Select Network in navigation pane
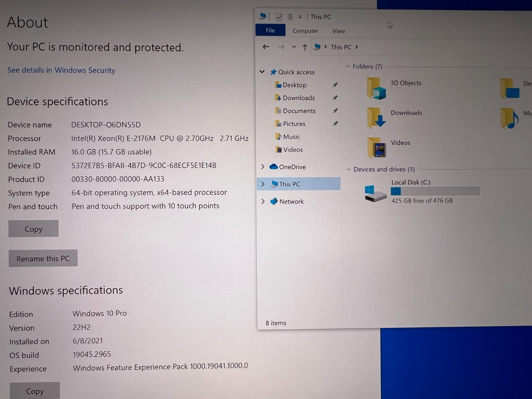The height and width of the screenshot is (399, 532). coord(292,201)
